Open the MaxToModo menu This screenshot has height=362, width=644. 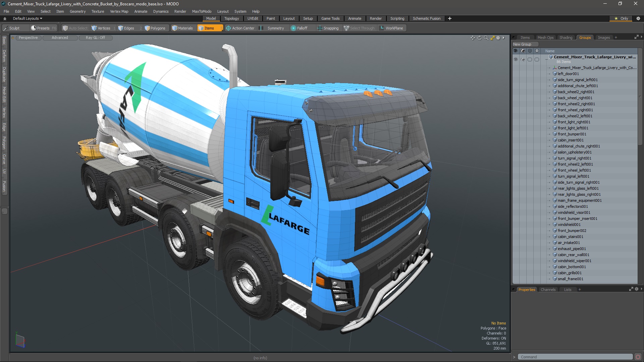(x=202, y=11)
